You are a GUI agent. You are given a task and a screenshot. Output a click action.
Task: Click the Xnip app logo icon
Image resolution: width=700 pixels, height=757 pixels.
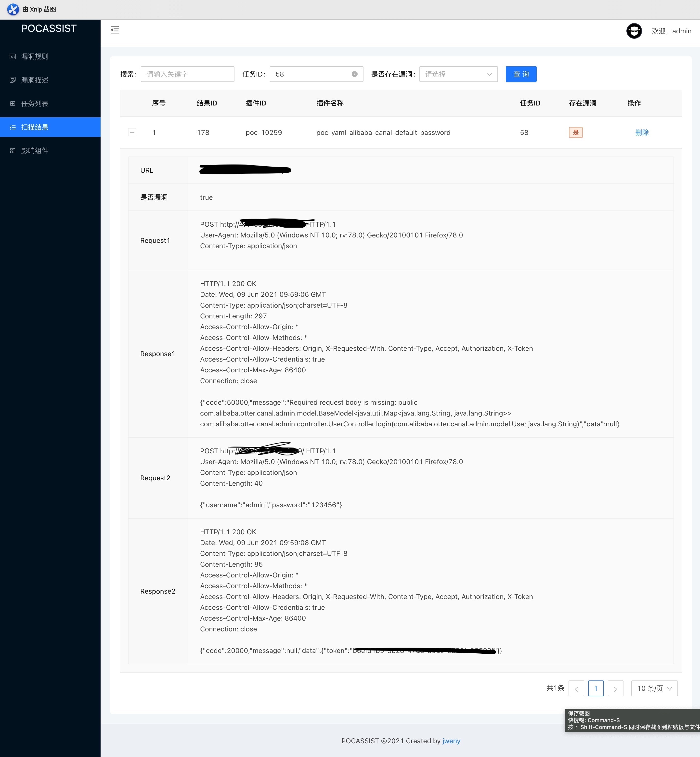pyautogui.click(x=13, y=9)
